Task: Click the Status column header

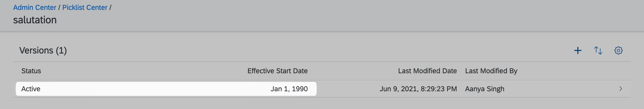Action: click(x=31, y=71)
